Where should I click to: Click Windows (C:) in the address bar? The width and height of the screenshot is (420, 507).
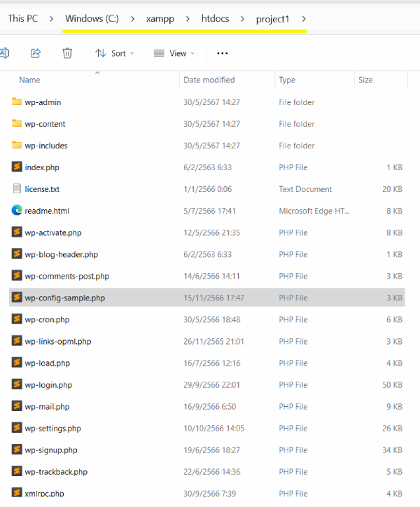92,18
